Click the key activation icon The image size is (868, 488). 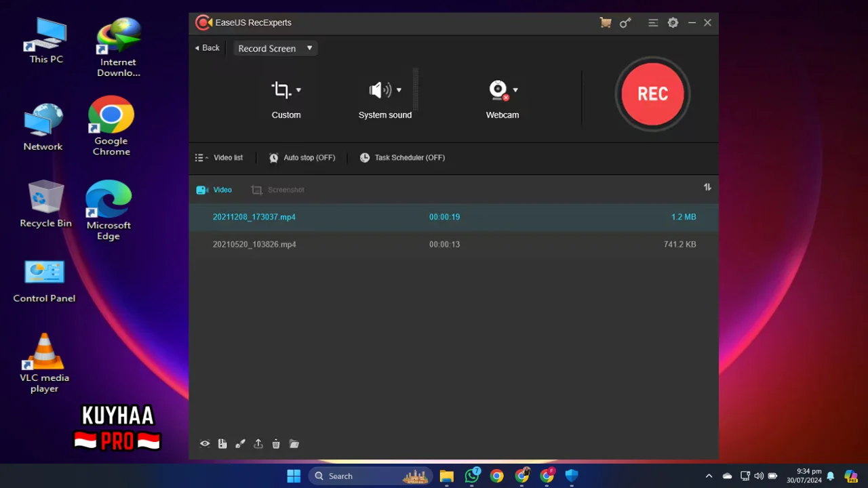tap(625, 22)
